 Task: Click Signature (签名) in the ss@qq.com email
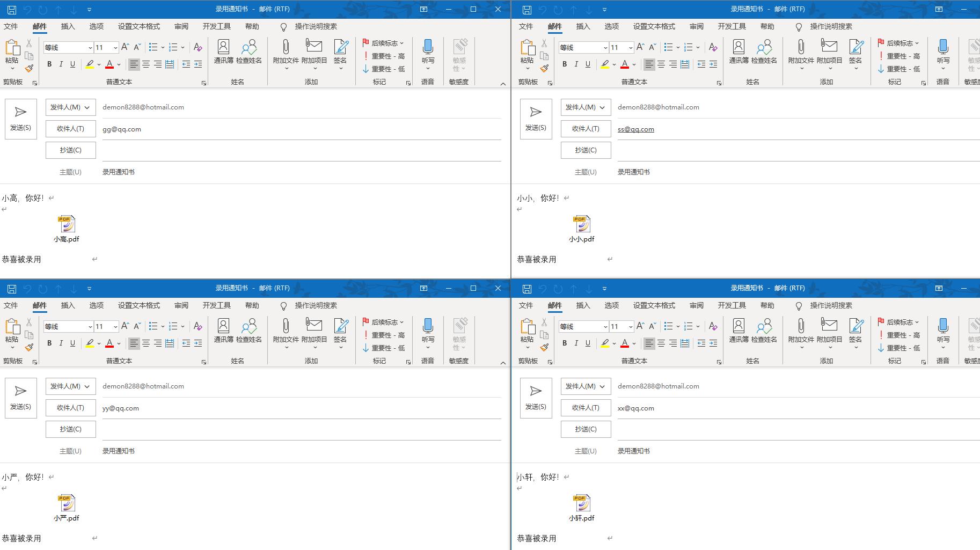coord(855,52)
